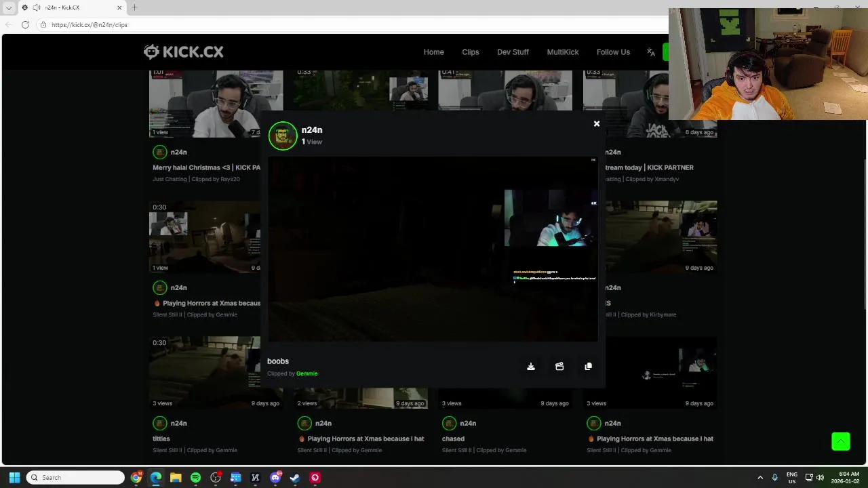
Task: Close the clip popup with the X
Action: tap(597, 124)
